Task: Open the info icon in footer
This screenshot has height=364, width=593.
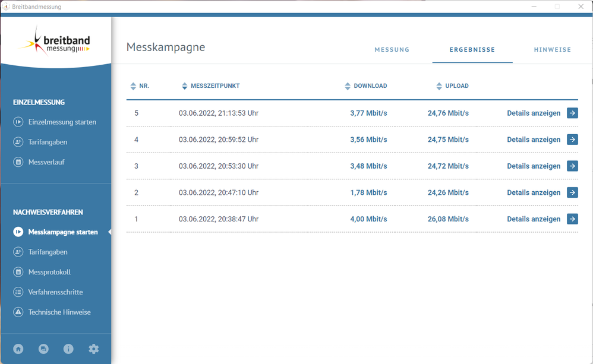Action: point(68,349)
